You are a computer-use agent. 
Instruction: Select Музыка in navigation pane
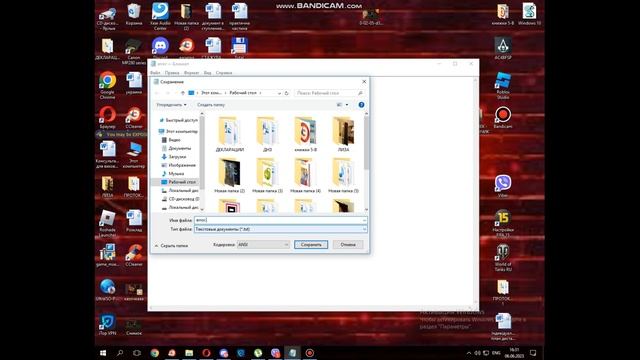(x=173, y=173)
